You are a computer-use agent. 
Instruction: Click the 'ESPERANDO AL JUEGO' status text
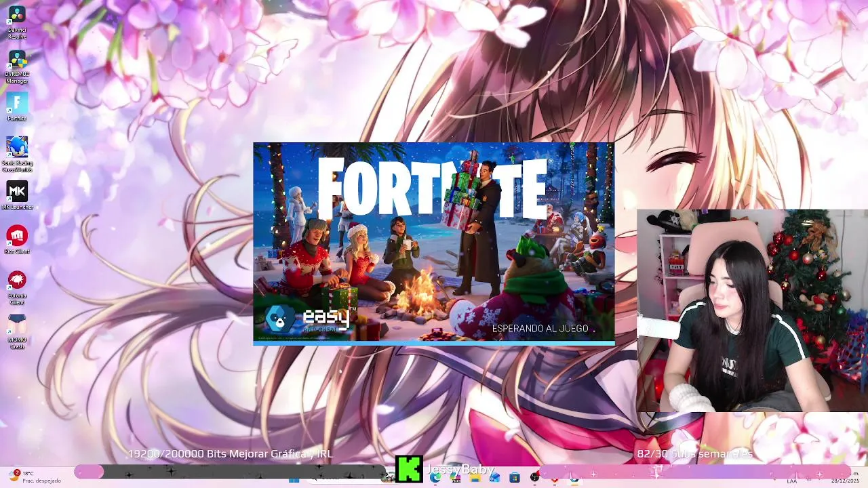540,329
